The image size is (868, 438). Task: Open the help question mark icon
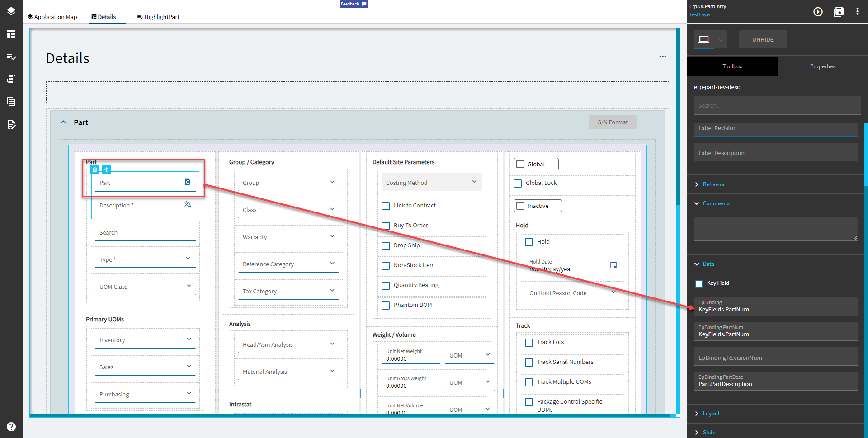pos(11,427)
